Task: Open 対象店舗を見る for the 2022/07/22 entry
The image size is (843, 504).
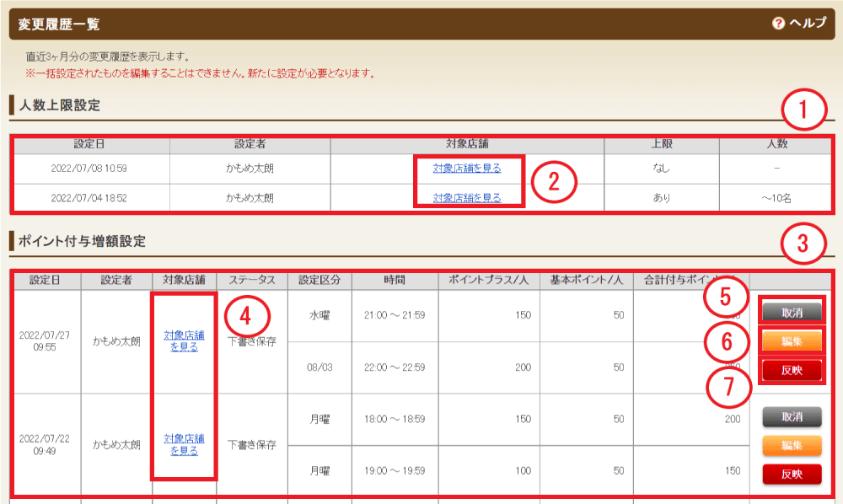Action: pos(184,444)
